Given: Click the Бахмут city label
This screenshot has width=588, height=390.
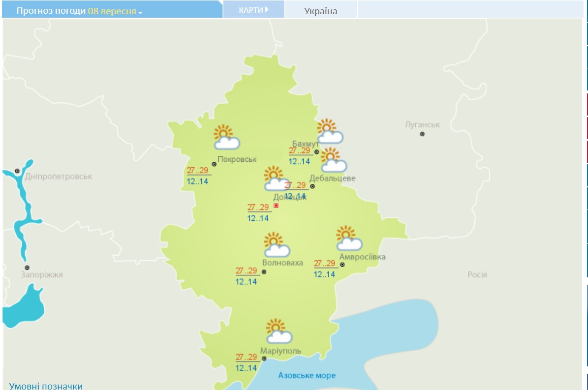Looking at the screenshot, I should pyautogui.click(x=305, y=144).
